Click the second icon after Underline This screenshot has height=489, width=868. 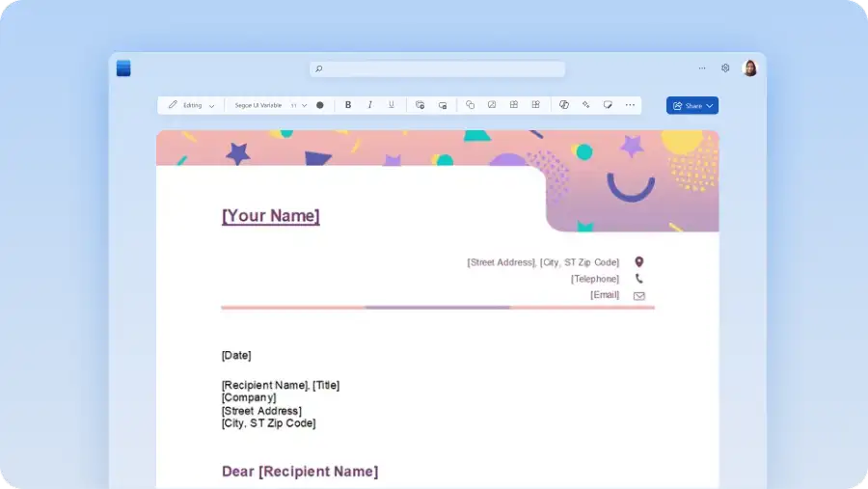click(443, 105)
